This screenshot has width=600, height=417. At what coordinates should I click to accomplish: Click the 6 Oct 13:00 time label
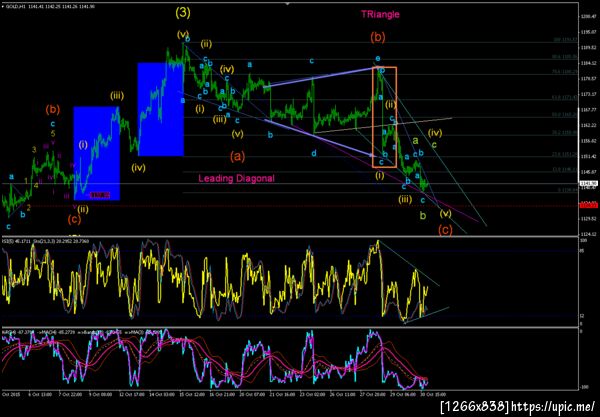pos(39,394)
